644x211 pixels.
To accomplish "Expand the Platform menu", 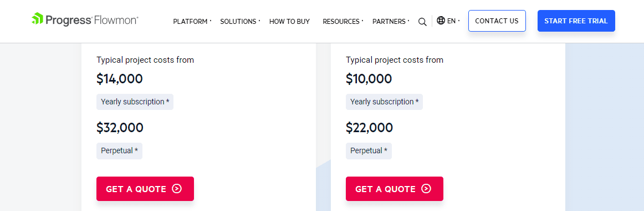I will 192,22.
